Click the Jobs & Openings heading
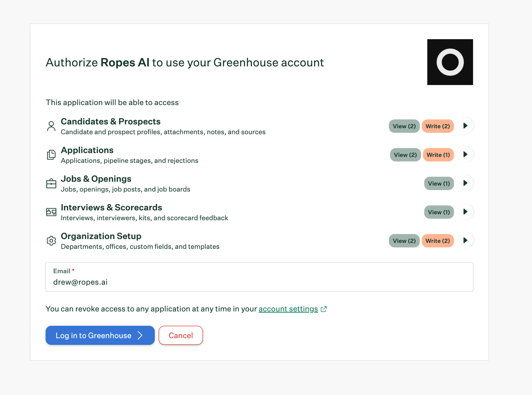The height and width of the screenshot is (395, 532). tap(96, 179)
